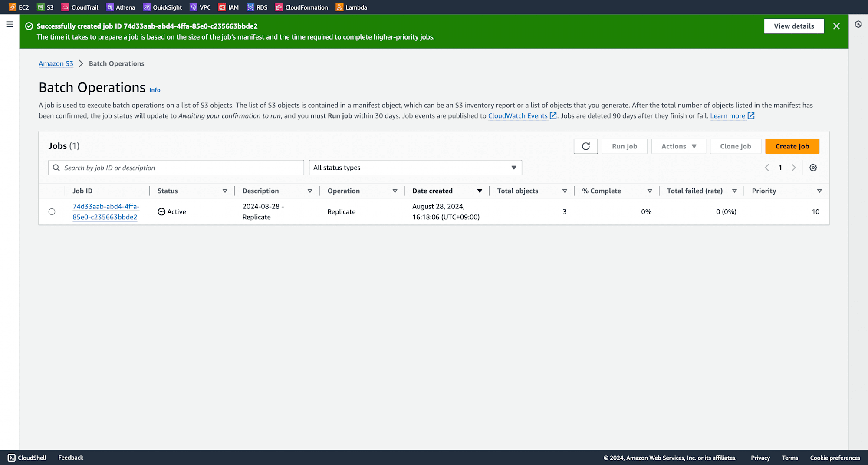The image size is (868, 465).
Task: Go to previous page of jobs
Action: click(767, 168)
